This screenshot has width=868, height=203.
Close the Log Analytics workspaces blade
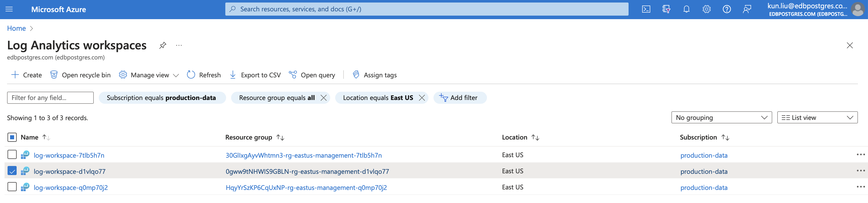tap(849, 45)
